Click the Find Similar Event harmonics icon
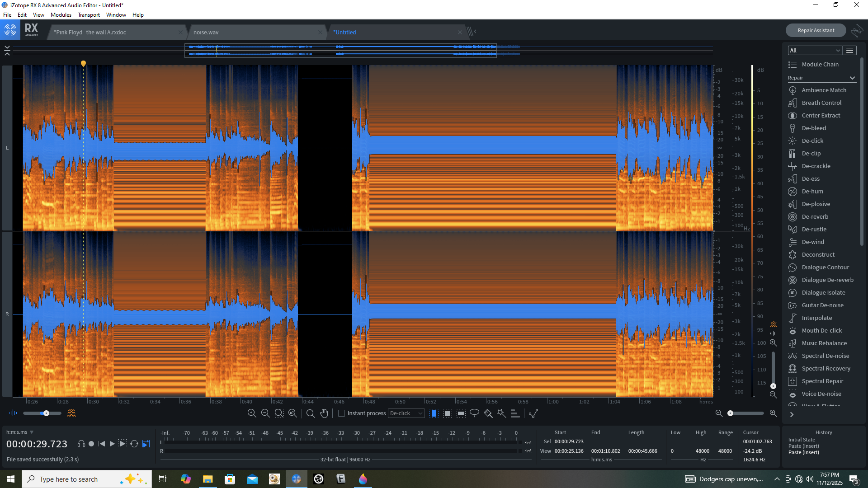Screen dimensions: 868x488 coord(515,413)
